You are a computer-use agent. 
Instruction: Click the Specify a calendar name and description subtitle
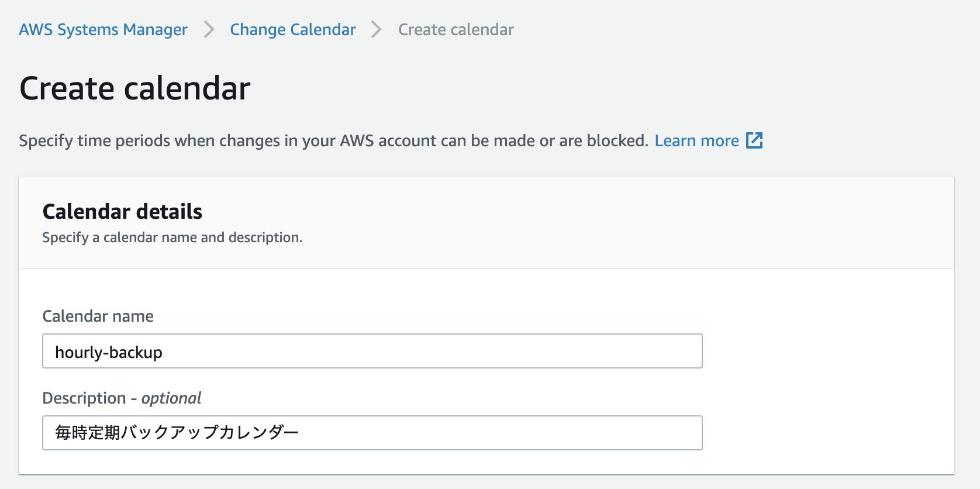coord(172,237)
